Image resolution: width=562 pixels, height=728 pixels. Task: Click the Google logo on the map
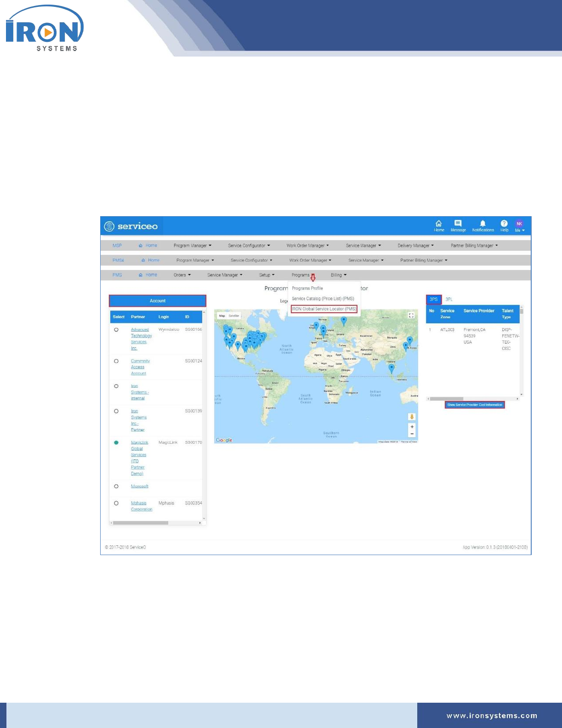(224, 440)
